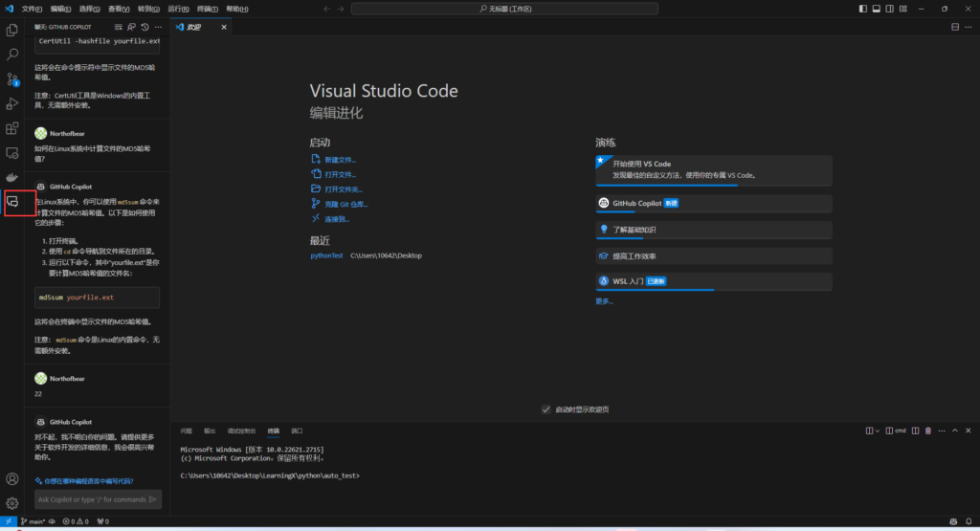Image resolution: width=980 pixels, height=531 pixels.
Task: Expand the 更多... walkthroughs list
Action: click(x=604, y=301)
